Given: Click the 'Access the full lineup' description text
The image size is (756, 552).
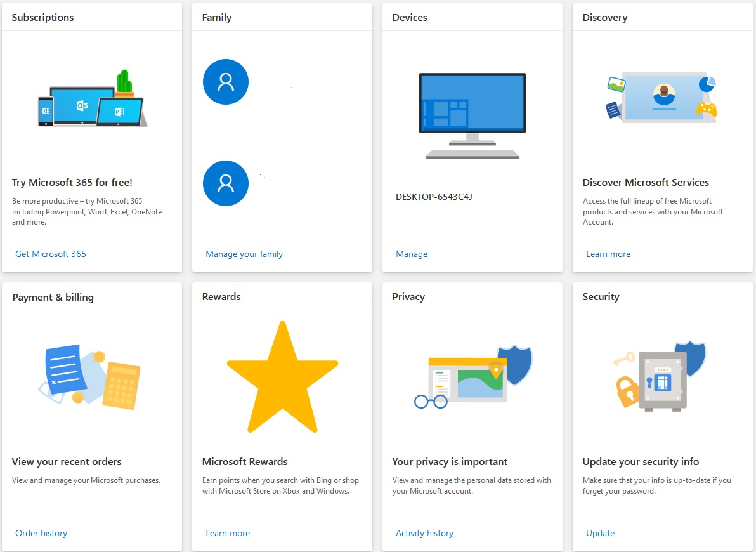Looking at the screenshot, I should pyautogui.click(x=653, y=211).
